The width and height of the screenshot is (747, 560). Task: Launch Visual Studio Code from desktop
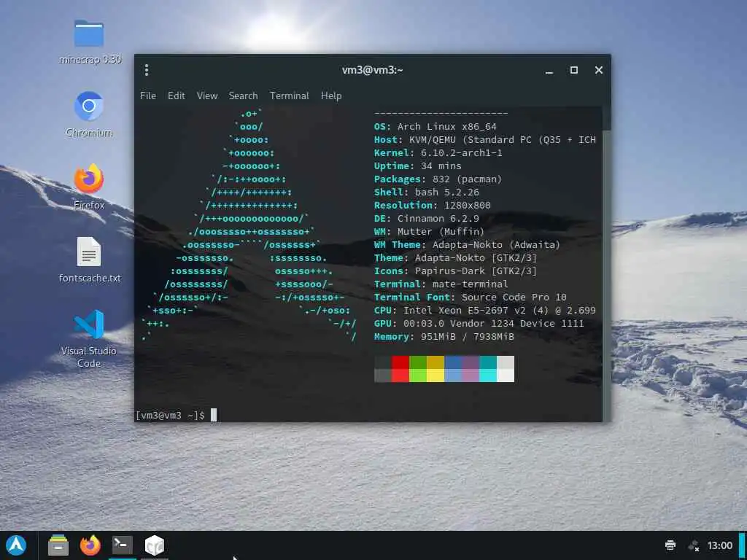tap(89, 324)
